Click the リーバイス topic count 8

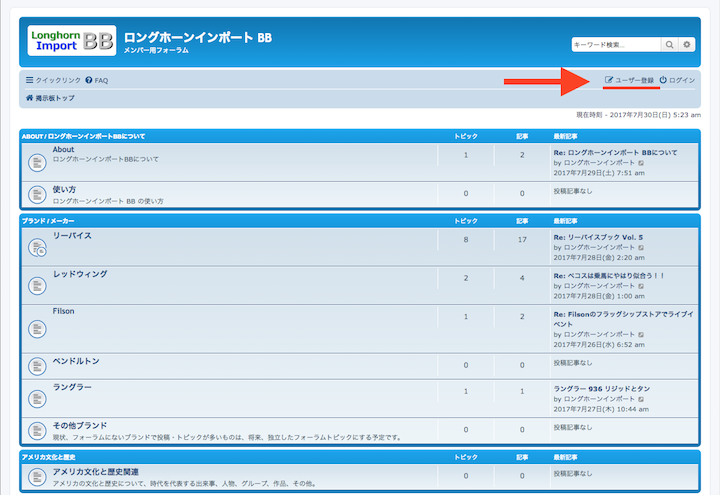pyautogui.click(x=466, y=240)
